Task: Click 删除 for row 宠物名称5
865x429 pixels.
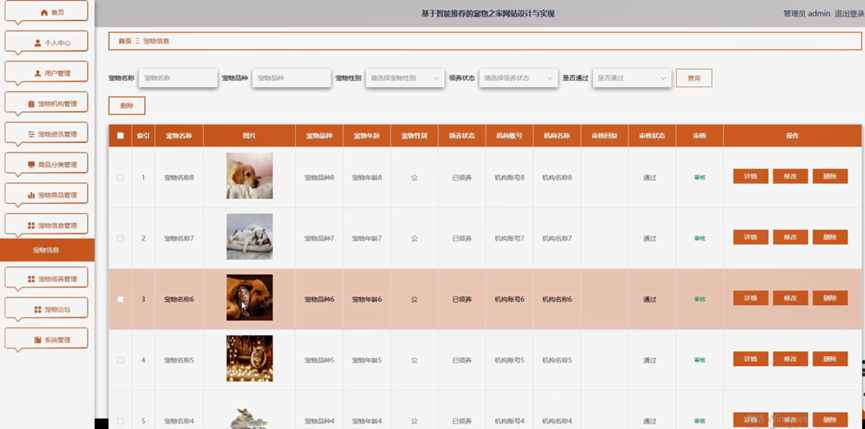Action: (830, 359)
